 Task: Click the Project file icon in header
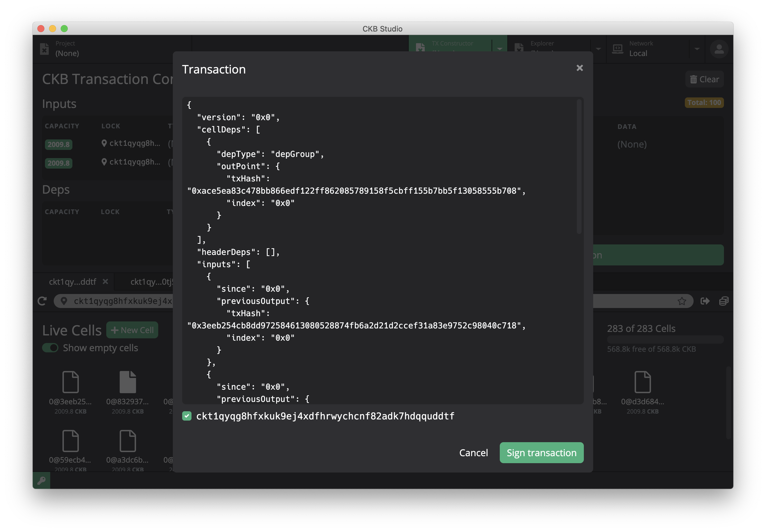pos(44,49)
